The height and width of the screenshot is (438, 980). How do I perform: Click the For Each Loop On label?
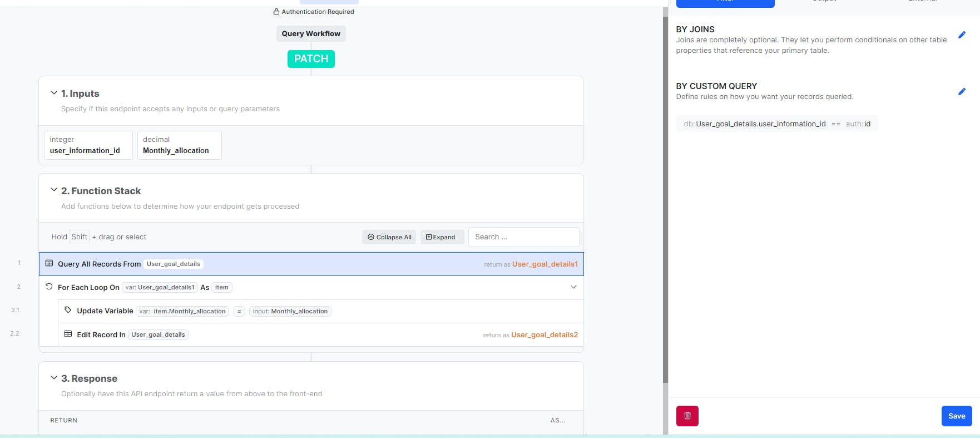tap(88, 287)
